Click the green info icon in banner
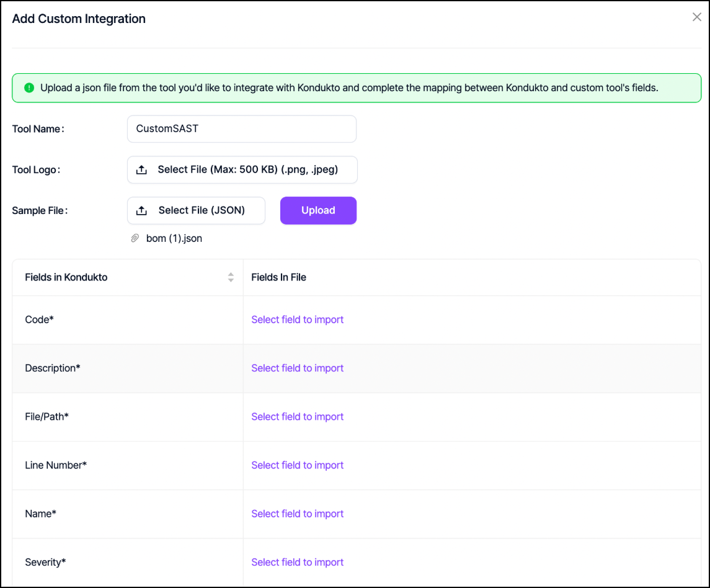This screenshot has width=710, height=588. 29,88
